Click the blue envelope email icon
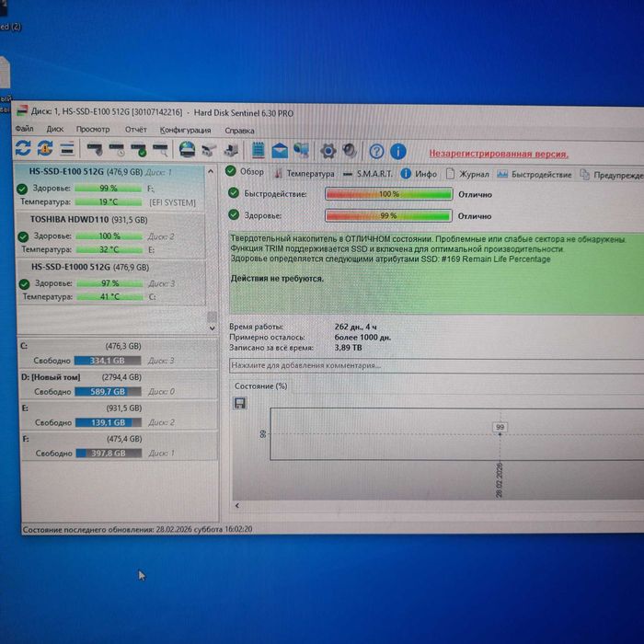The width and height of the screenshot is (644, 644). coord(280,151)
